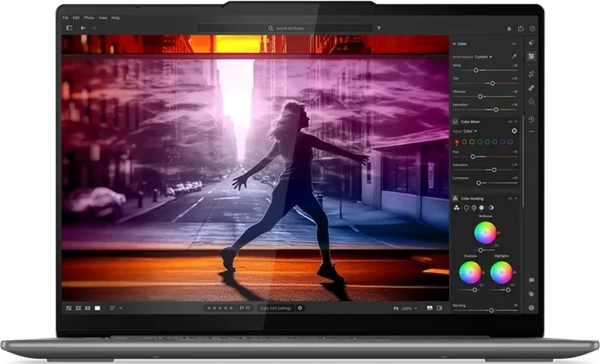Open Versions history icon
The width and height of the screenshot is (600, 364).
pos(531,120)
